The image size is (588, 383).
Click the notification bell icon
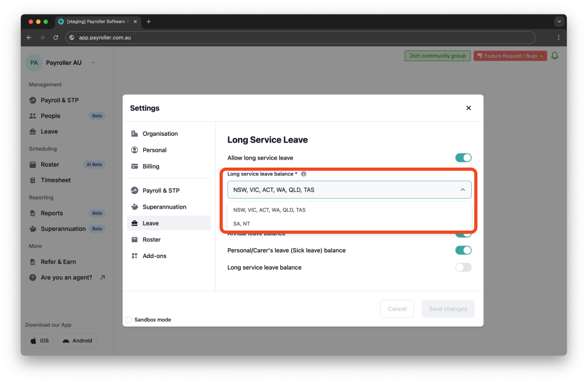click(x=555, y=55)
